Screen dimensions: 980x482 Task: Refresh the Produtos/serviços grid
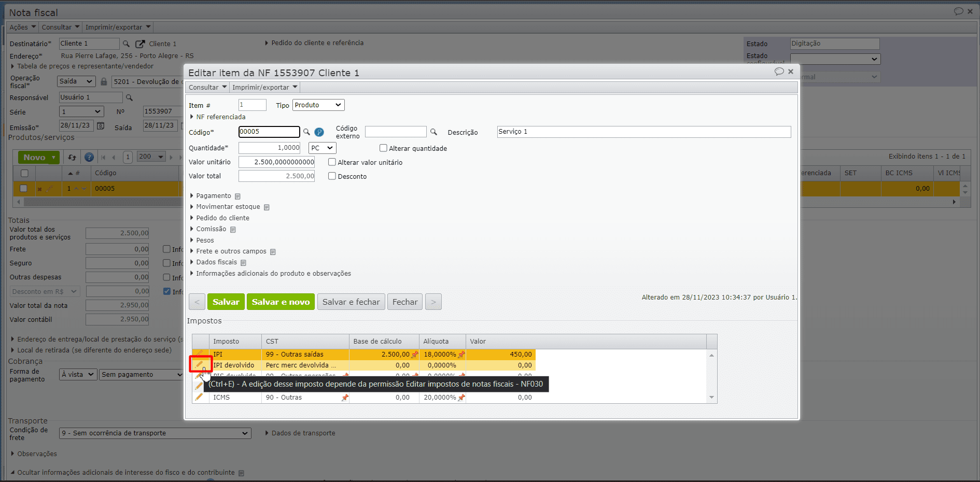(72, 157)
